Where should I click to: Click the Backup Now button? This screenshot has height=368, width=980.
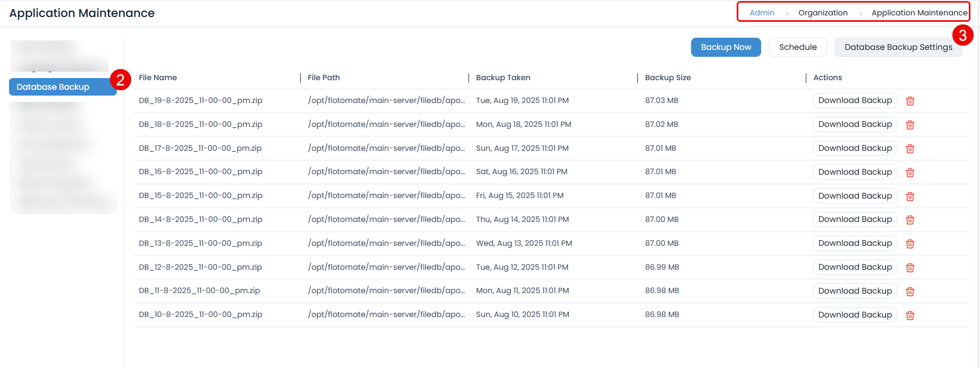click(726, 47)
